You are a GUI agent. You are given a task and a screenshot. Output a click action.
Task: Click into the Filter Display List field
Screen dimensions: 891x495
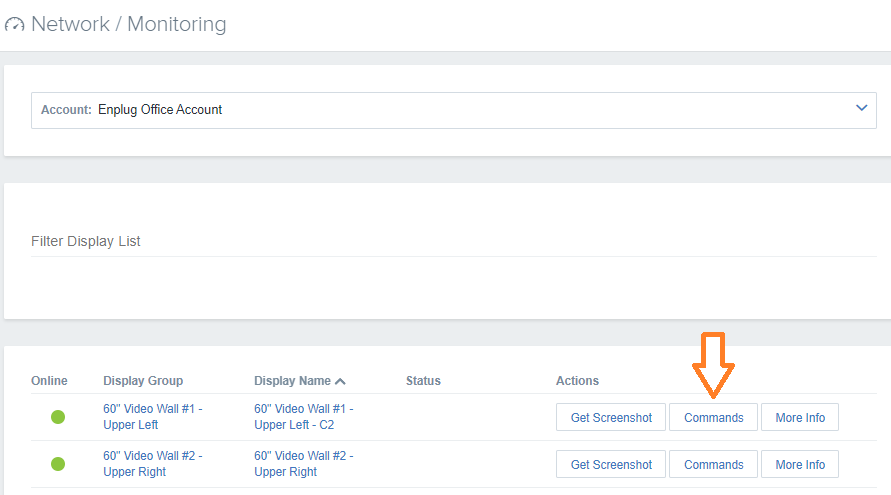453,242
